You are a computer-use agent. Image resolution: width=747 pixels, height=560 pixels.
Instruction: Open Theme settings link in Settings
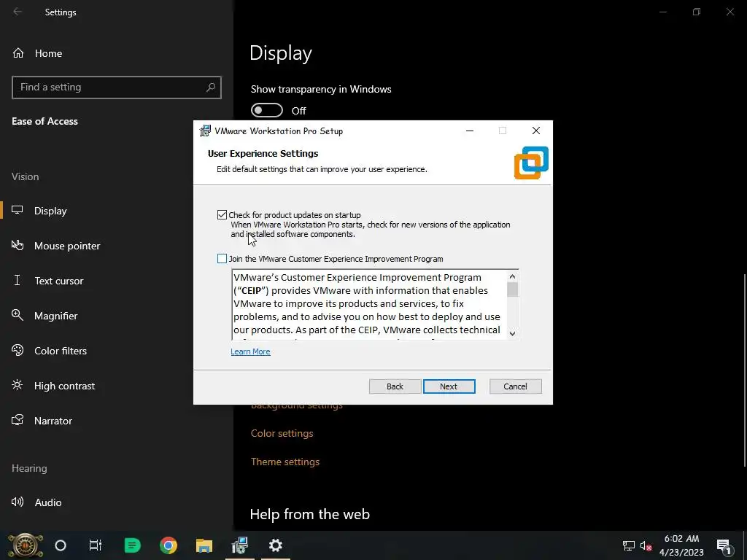click(x=285, y=462)
